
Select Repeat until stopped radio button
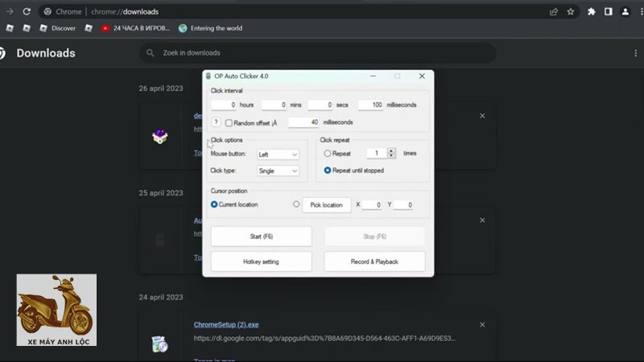tap(328, 171)
